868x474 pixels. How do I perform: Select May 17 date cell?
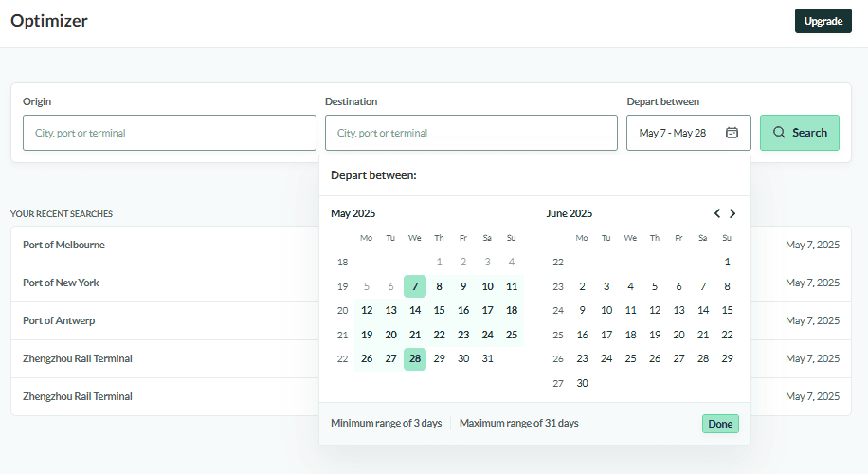pos(487,310)
